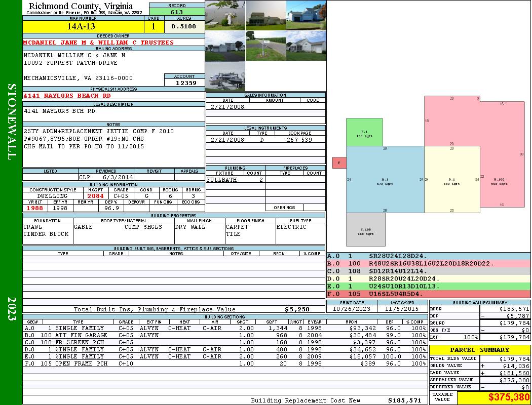Select construction style DWELLING
Viewport: 532px width, 405px height.
(x=52, y=196)
